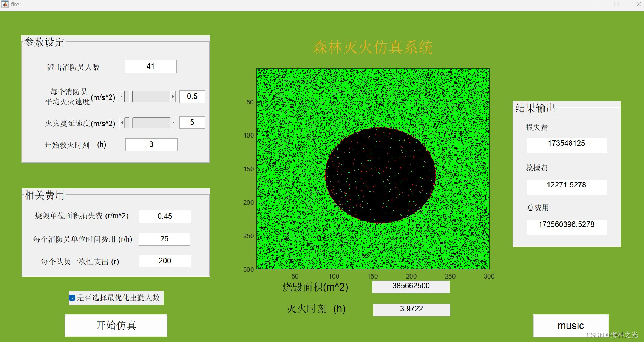Click the 总费用 output field showing 173560396.5278
Viewport: 644px width, 342px height.
click(x=567, y=227)
